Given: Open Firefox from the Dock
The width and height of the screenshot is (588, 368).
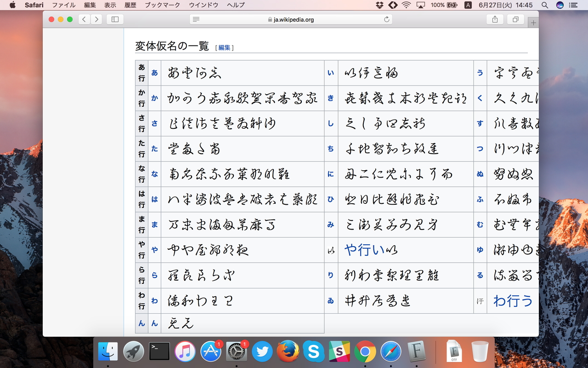Looking at the screenshot, I should coord(288,352).
